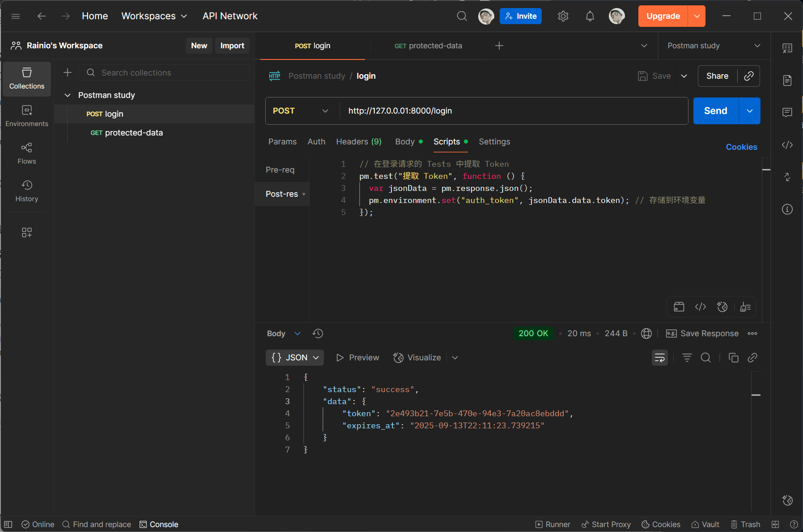Open the History sidebar panel
The width and height of the screenshot is (803, 532).
click(x=27, y=191)
